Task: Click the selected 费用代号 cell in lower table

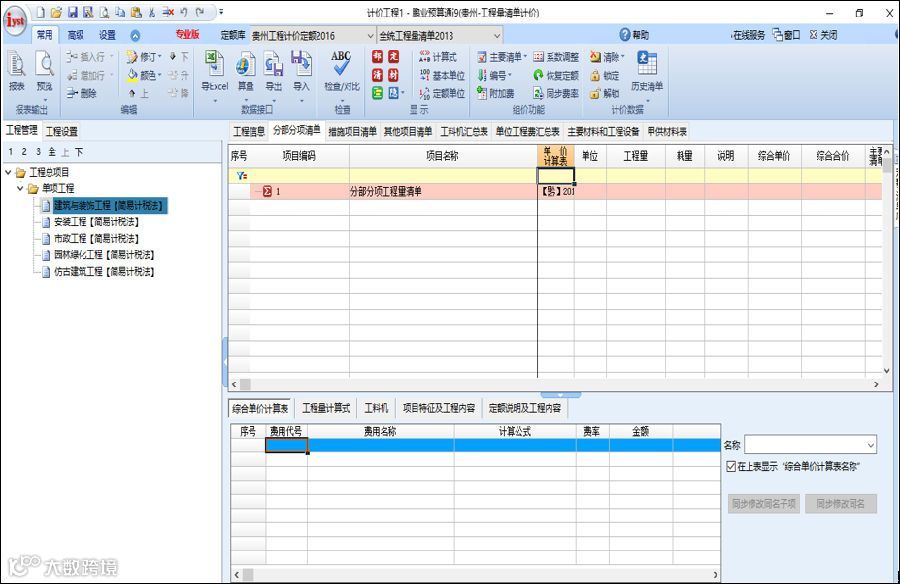Action: 286,445
